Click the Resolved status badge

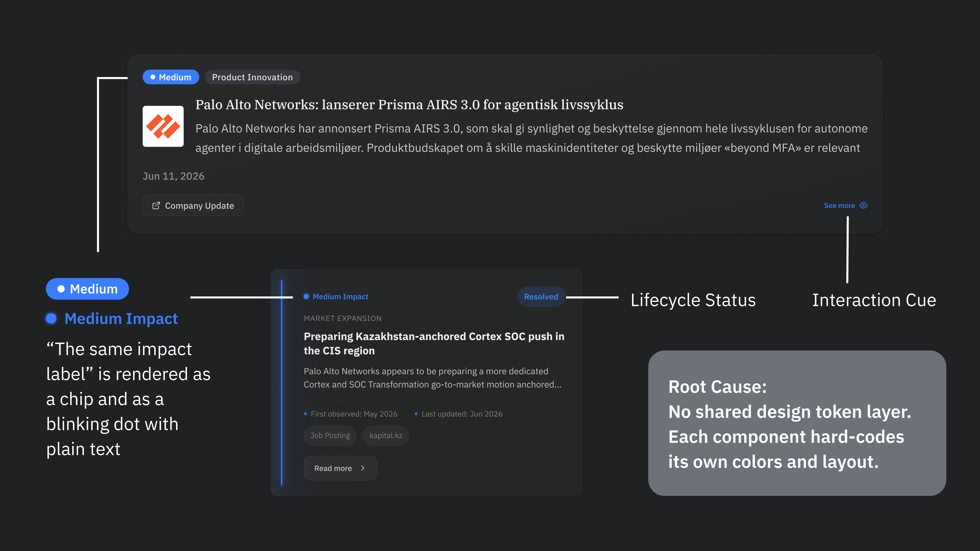pos(541,297)
